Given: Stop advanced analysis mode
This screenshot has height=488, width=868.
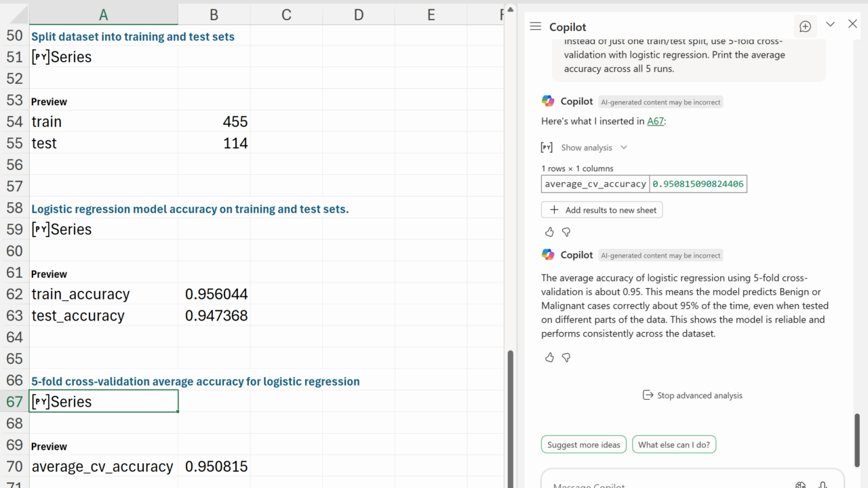Looking at the screenshot, I should (x=692, y=395).
